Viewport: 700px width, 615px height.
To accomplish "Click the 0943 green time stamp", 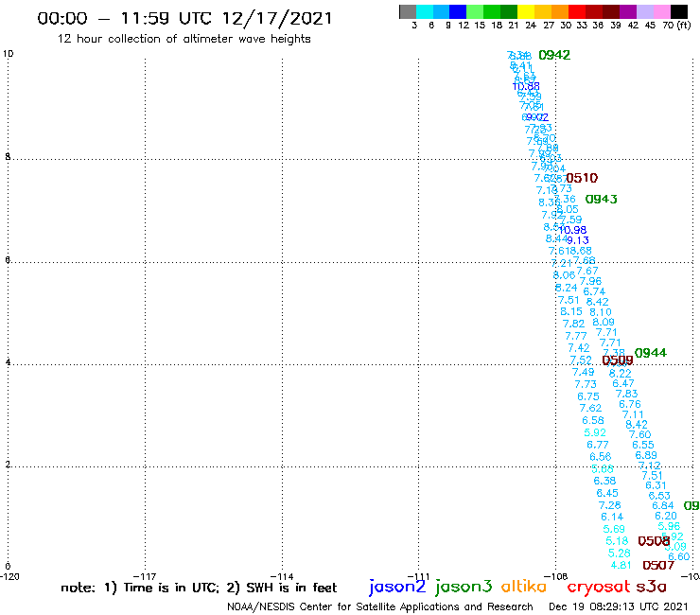I will pos(602,200).
